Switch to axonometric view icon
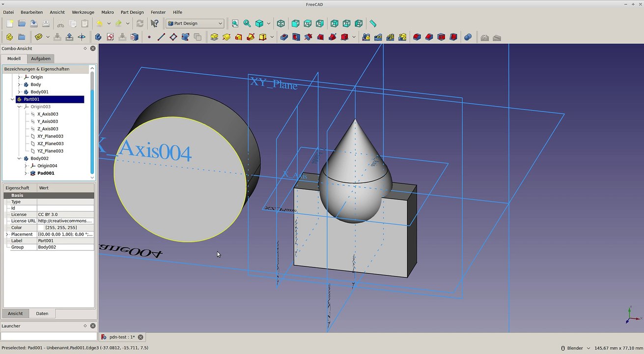This screenshot has width=644, height=354. (x=281, y=23)
